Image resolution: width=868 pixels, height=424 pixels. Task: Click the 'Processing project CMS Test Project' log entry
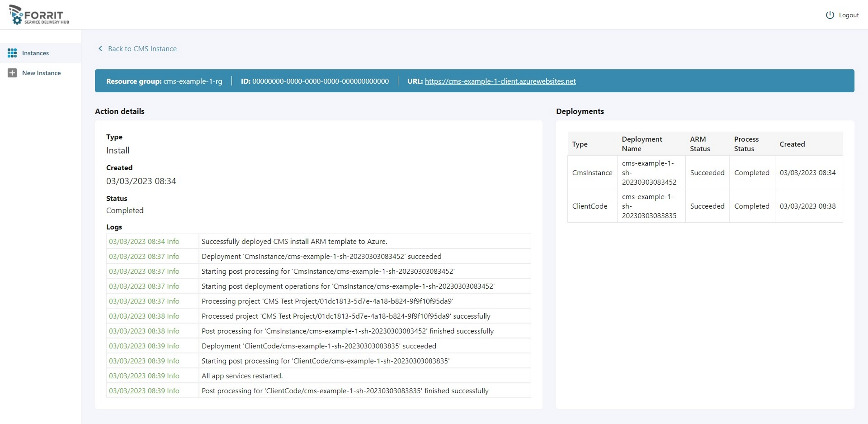pos(318,301)
